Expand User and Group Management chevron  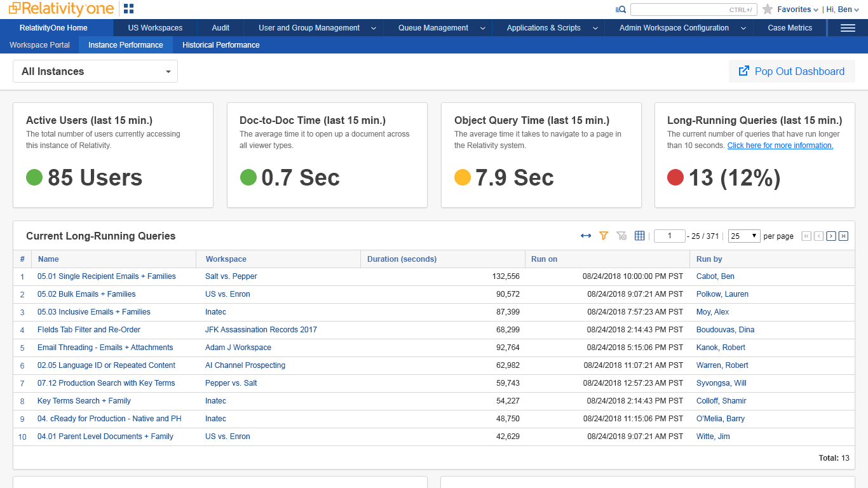click(x=374, y=28)
